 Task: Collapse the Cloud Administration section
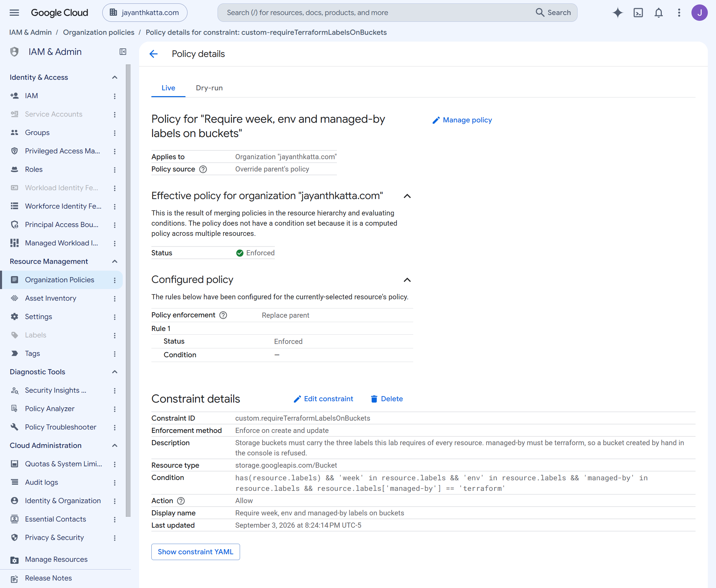tap(115, 446)
